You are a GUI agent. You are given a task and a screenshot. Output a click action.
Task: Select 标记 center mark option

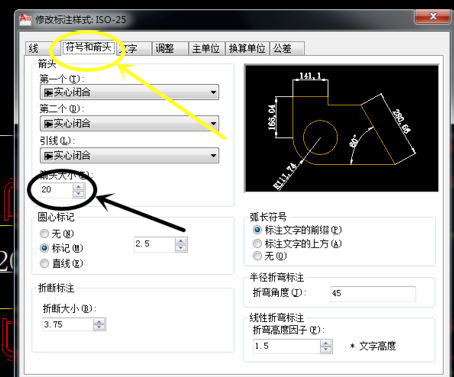coord(61,248)
